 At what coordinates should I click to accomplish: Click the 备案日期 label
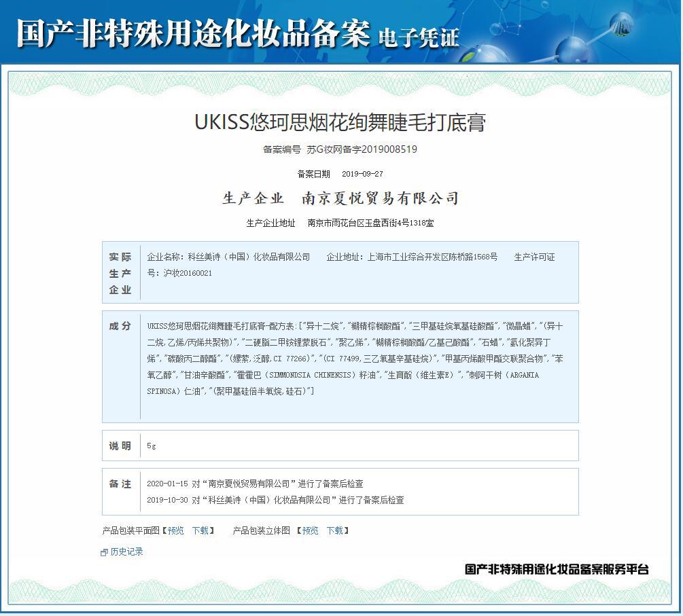(x=313, y=174)
